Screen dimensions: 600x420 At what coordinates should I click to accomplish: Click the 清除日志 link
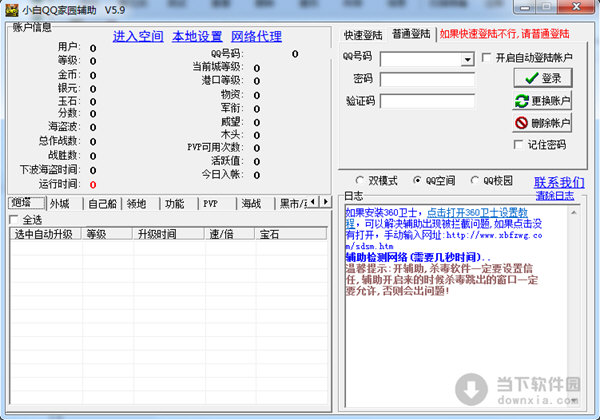click(555, 195)
